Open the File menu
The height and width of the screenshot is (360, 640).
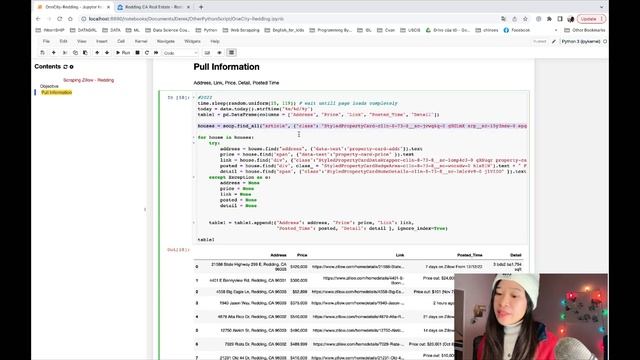[46, 41]
